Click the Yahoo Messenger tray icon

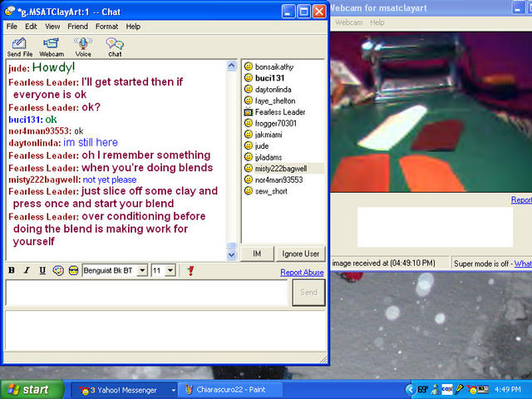471,390
